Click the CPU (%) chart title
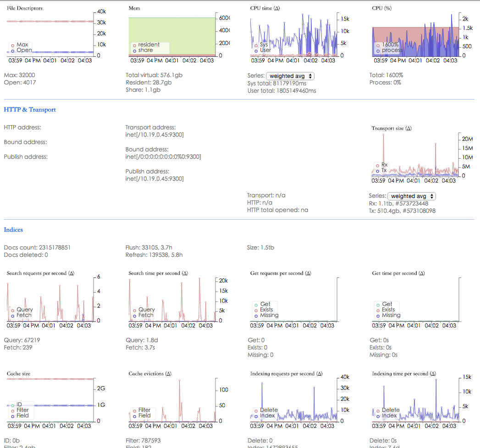480x448 pixels. pyautogui.click(x=381, y=8)
